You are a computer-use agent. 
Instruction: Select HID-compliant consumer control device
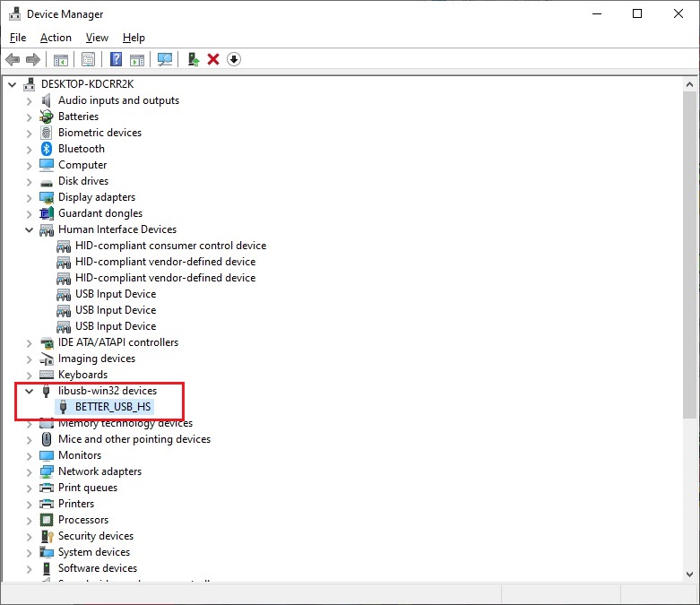170,246
